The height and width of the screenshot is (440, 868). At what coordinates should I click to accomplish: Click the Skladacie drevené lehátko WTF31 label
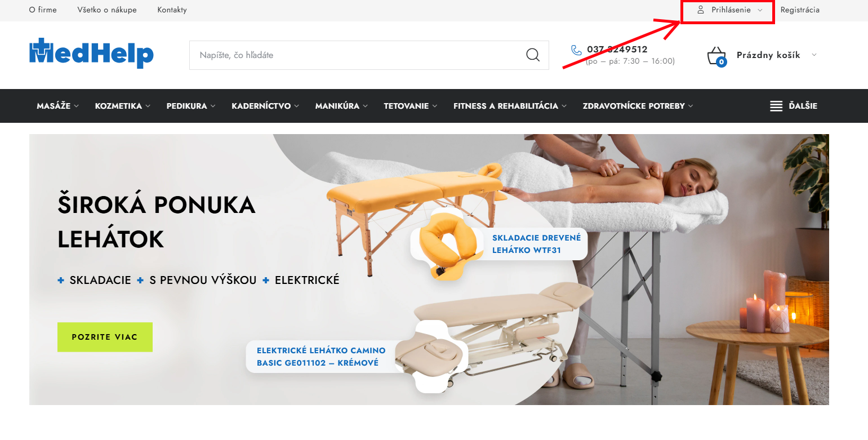click(536, 245)
